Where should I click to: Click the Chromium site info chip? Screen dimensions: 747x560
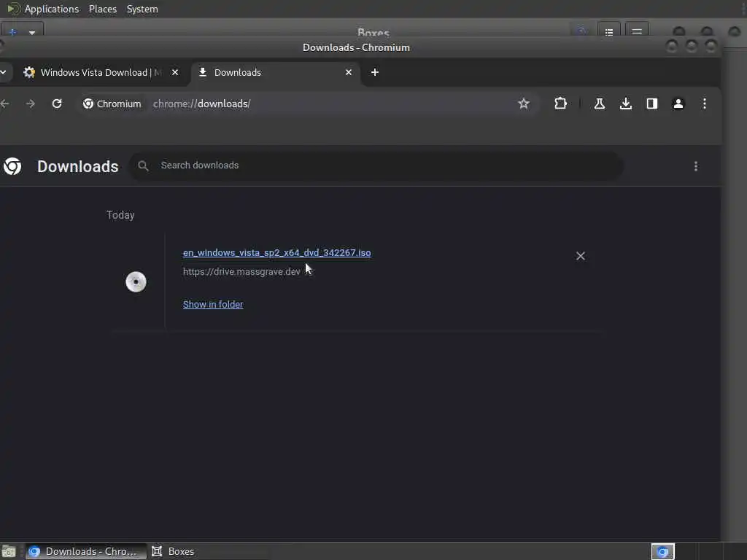tap(112, 104)
